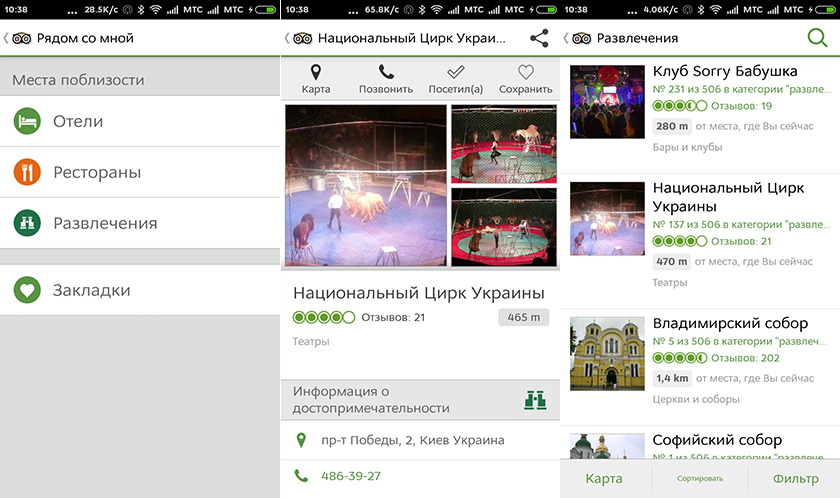Open Сортировать options
Image resolution: width=840 pixels, height=498 pixels.
(700, 479)
